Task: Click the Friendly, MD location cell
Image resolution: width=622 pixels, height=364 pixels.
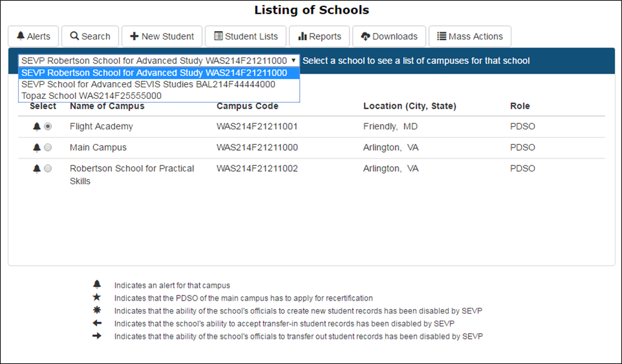Action: (390, 126)
